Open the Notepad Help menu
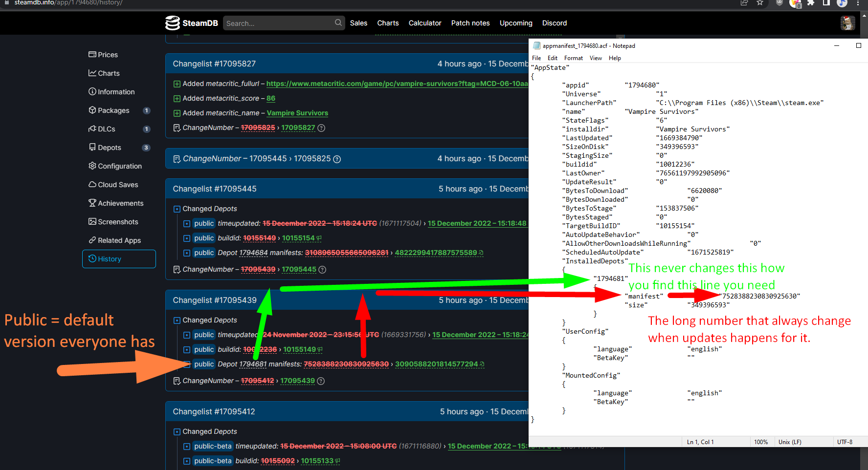 [615, 58]
